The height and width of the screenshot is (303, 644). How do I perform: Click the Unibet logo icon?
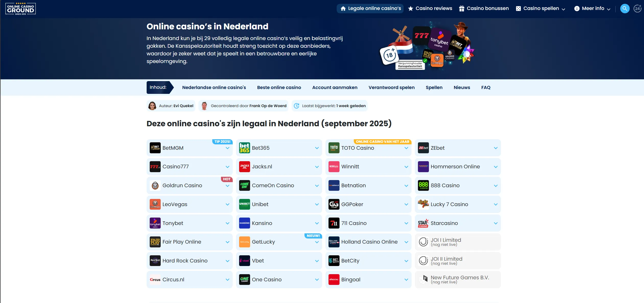(x=244, y=204)
